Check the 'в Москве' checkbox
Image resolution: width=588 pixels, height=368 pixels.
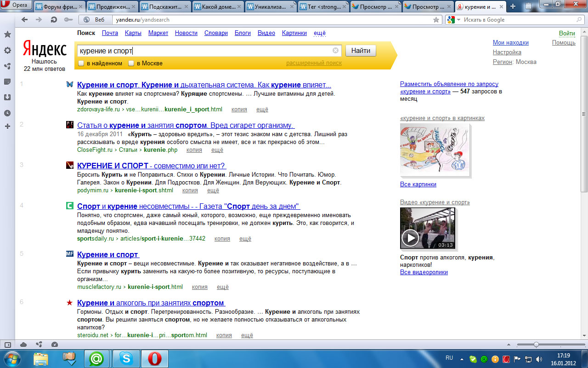tap(131, 63)
